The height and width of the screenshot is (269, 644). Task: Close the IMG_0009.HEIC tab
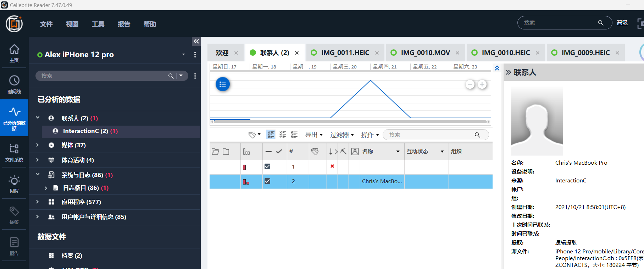click(617, 53)
